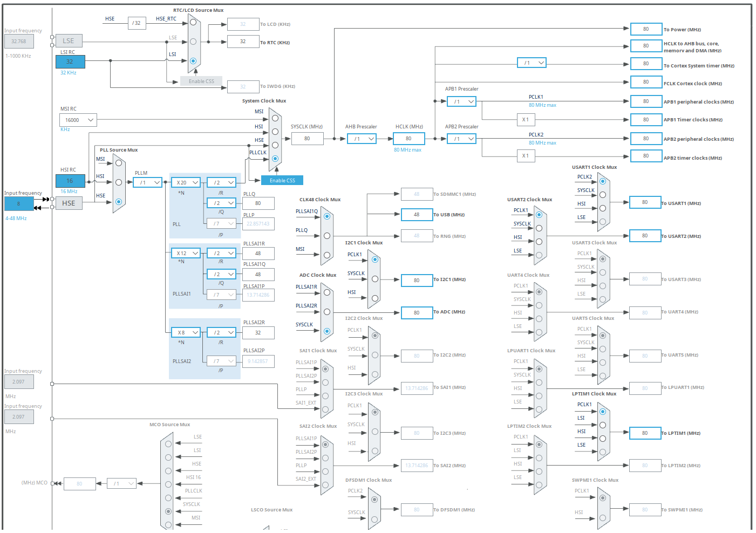Pick PLLQ in CLK48 Clock Mux
The height and width of the screenshot is (533, 756).
[327, 236]
